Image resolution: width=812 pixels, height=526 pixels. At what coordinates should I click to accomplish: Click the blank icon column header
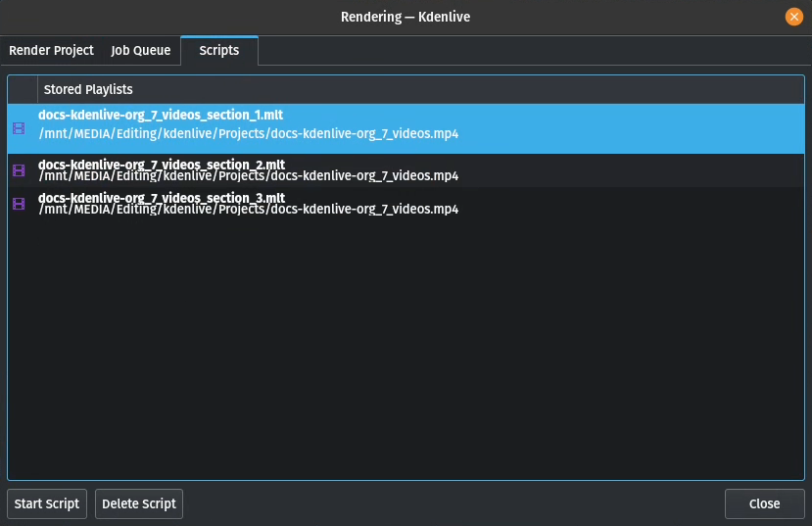pos(23,89)
